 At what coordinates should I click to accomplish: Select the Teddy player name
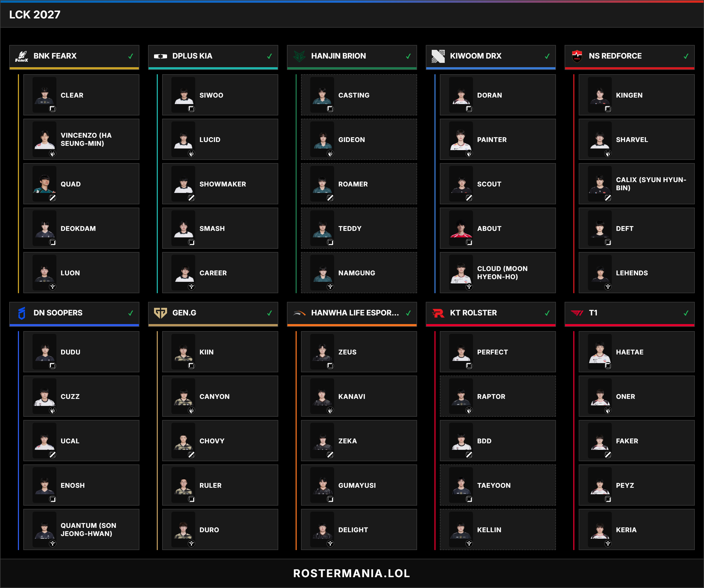tap(350, 228)
